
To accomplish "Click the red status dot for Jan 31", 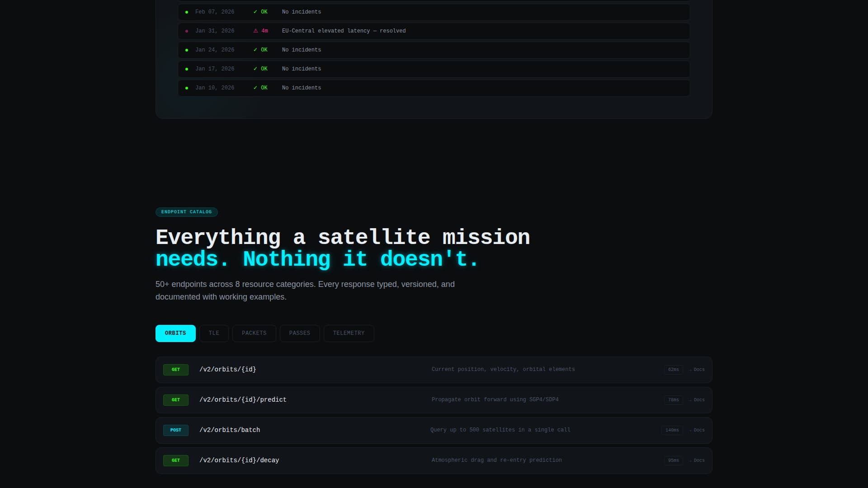I will 187,31.
